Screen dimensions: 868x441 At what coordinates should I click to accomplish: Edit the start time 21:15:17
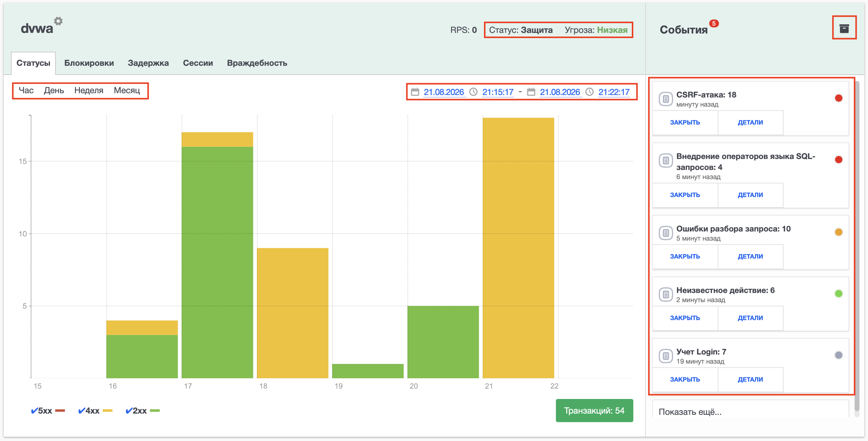(498, 92)
